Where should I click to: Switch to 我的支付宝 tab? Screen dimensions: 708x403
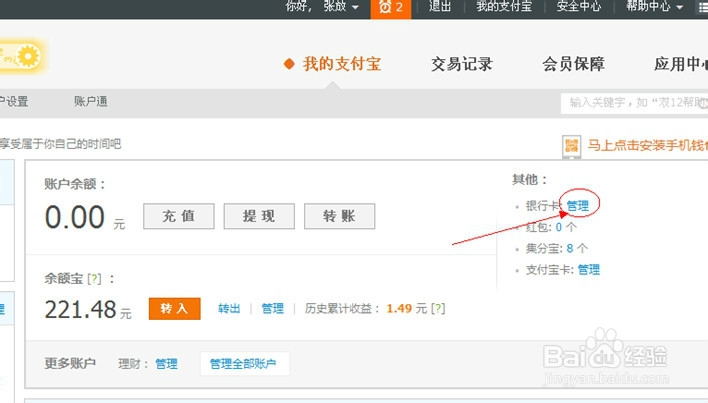click(342, 64)
